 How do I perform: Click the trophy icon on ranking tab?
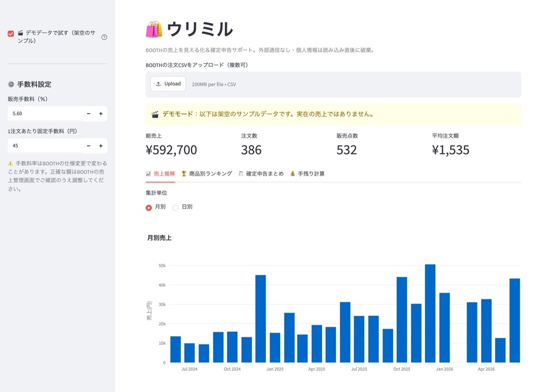pyautogui.click(x=184, y=174)
